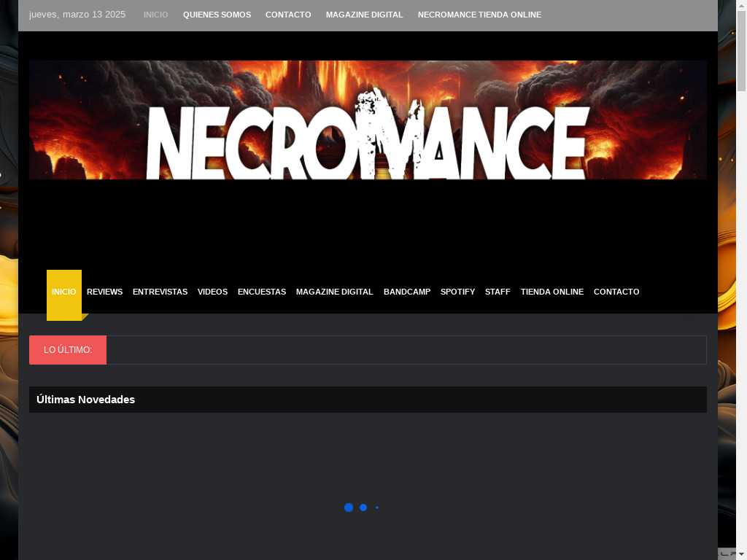Screen dimensions: 747x560
Task: Open CONTACTO in the top gray bar
Action: tap(288, 15)
